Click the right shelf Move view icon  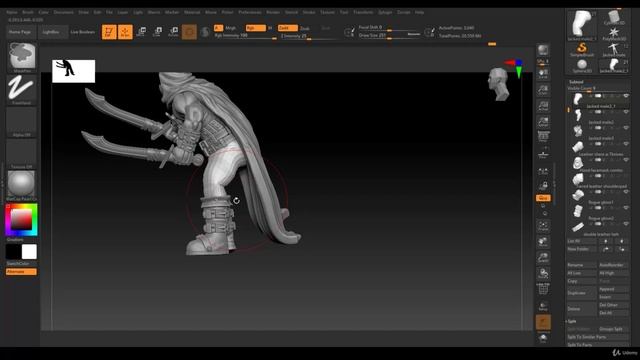coord(543,242)
